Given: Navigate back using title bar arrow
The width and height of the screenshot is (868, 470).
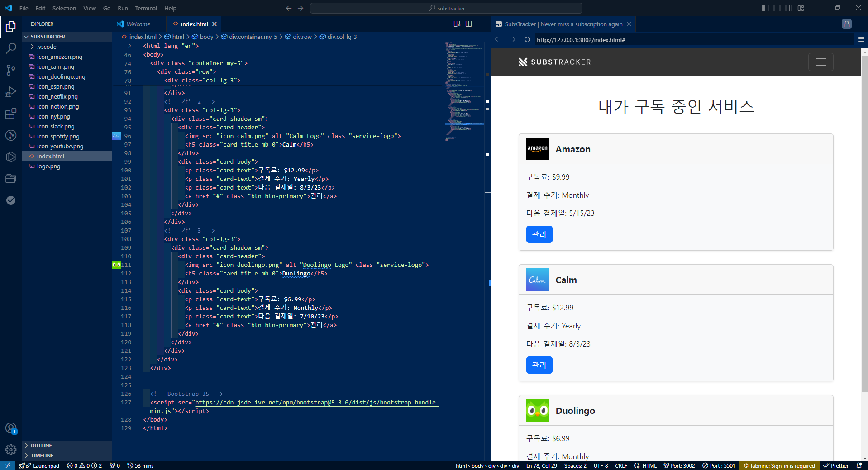Looking at the screenshot, I should (x=289, y=8).
